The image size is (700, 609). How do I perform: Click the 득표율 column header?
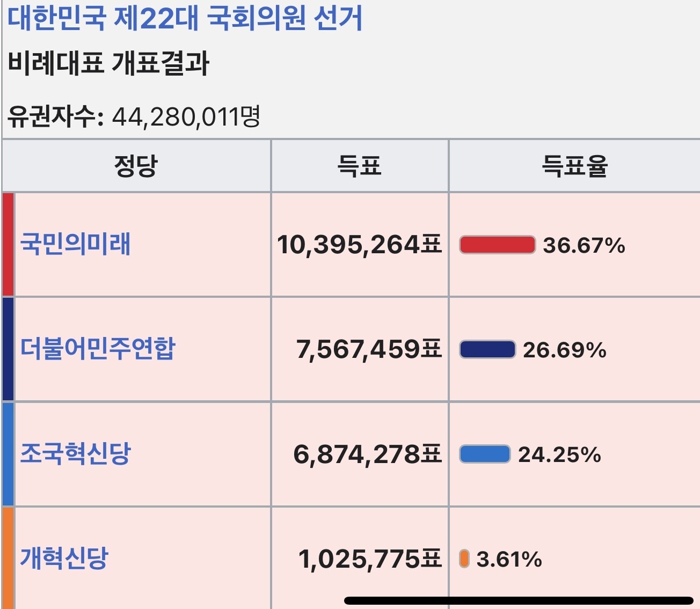point(574,166)
